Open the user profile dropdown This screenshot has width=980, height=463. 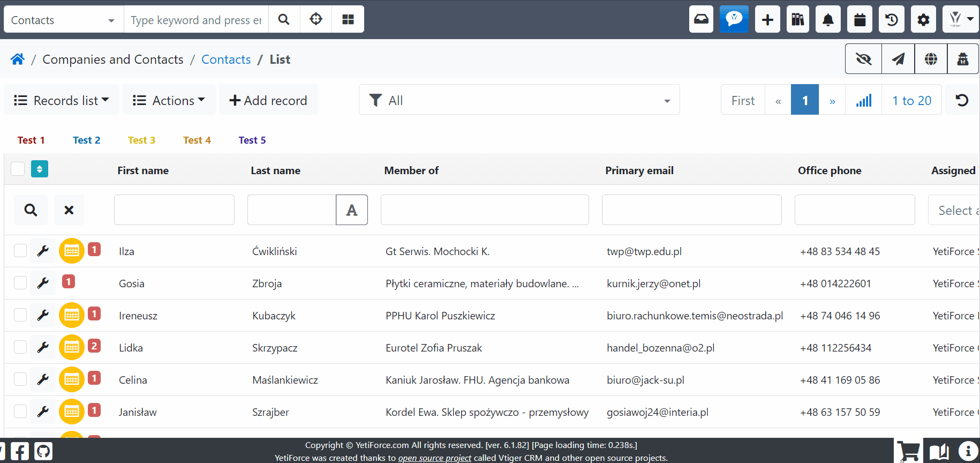tap(961, 19)
